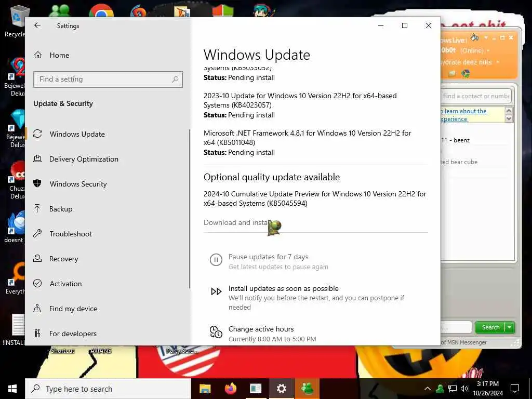
Task: Click the Troubleshoot wrench icon
Action: 37,233
